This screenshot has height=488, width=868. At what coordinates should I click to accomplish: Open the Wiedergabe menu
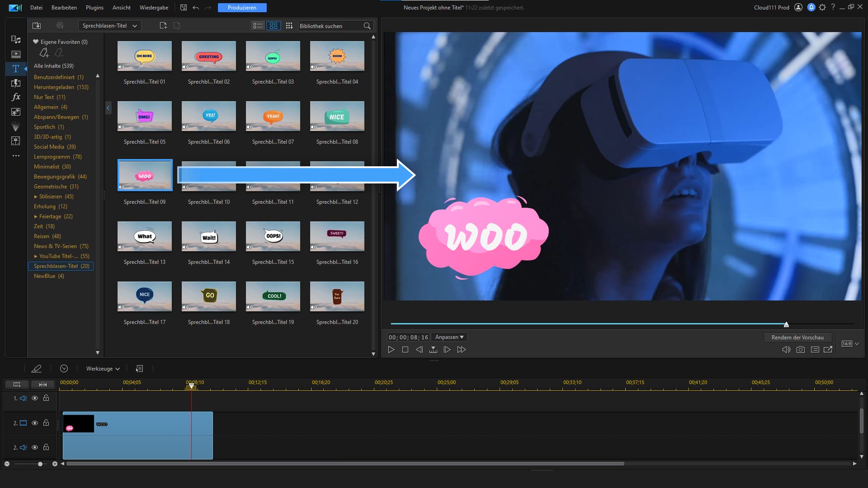tap(154, 7)
